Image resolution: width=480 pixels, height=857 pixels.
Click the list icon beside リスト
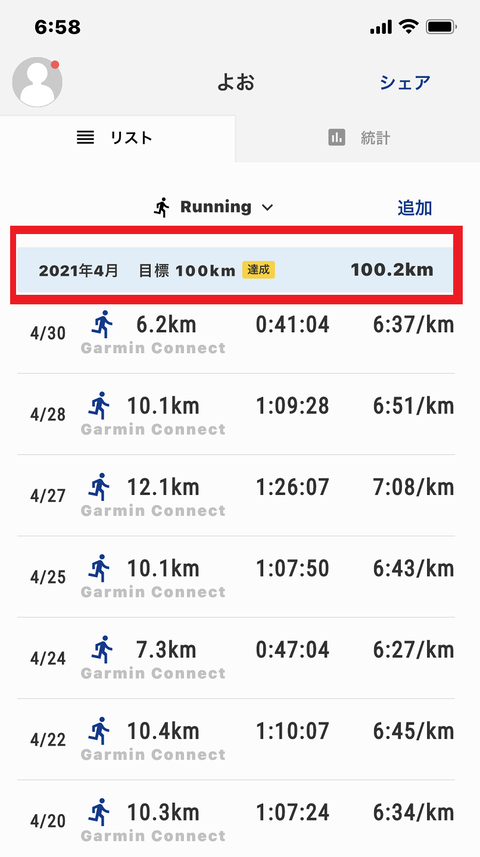tap(85, 137)
